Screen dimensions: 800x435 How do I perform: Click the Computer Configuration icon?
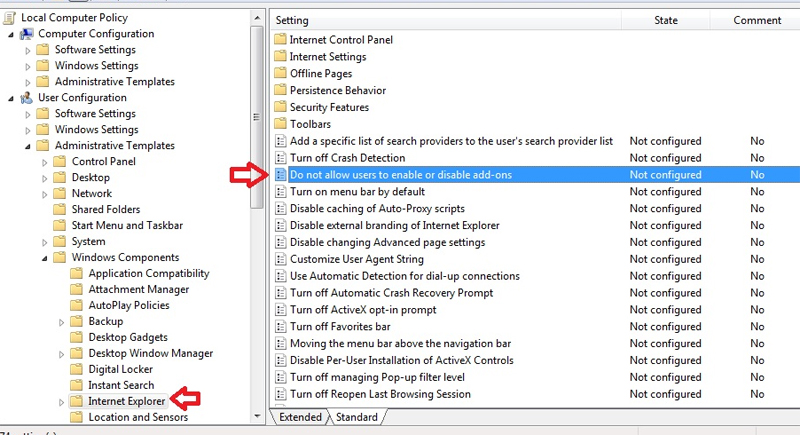coord(27,34)
